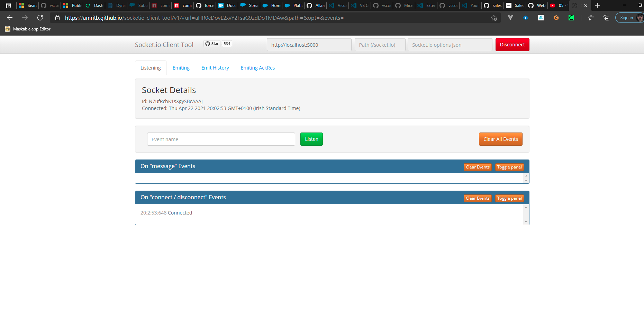
Task: Open the Emit History tab
Action: [215, 67]
